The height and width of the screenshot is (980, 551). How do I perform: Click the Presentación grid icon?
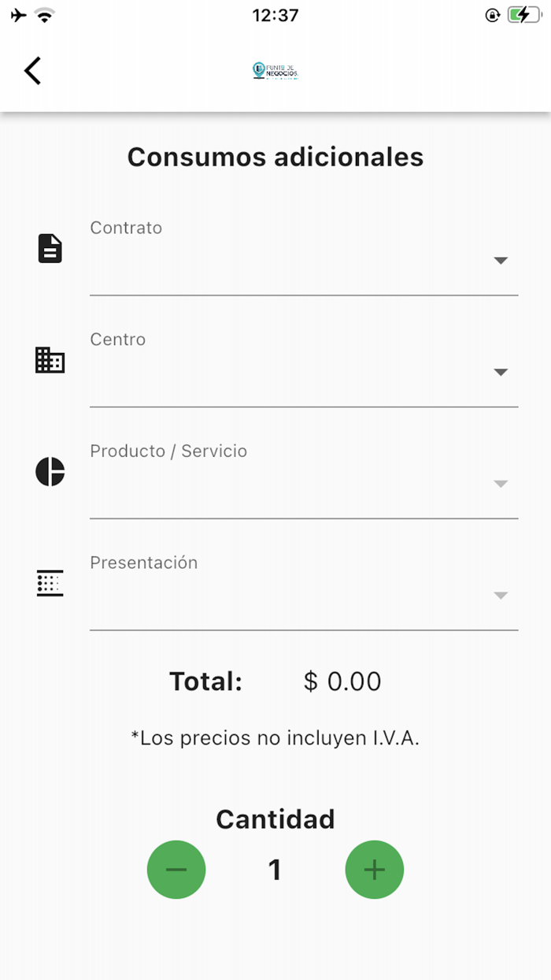coord(49,583)
